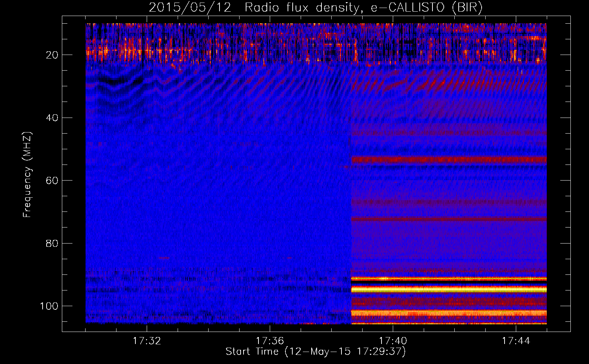
Task: Click the plot title "Radio flux density, e-CALLISTO (BIR)"
Action: pos(364,8)
